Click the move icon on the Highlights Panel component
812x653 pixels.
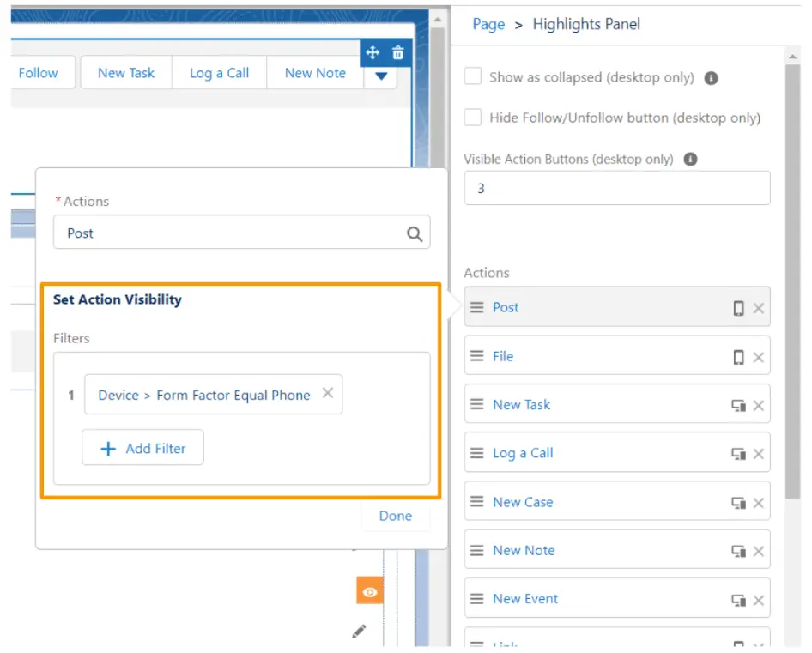tap(373, 52)
